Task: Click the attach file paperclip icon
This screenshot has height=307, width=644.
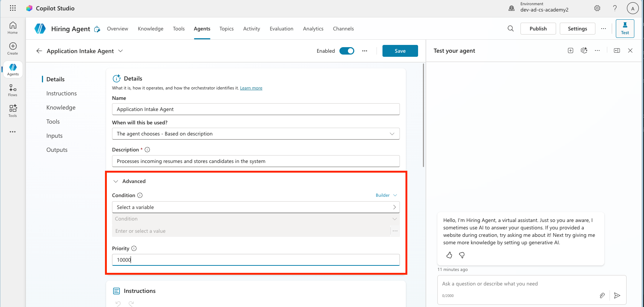Action: (x=602, y=295)
